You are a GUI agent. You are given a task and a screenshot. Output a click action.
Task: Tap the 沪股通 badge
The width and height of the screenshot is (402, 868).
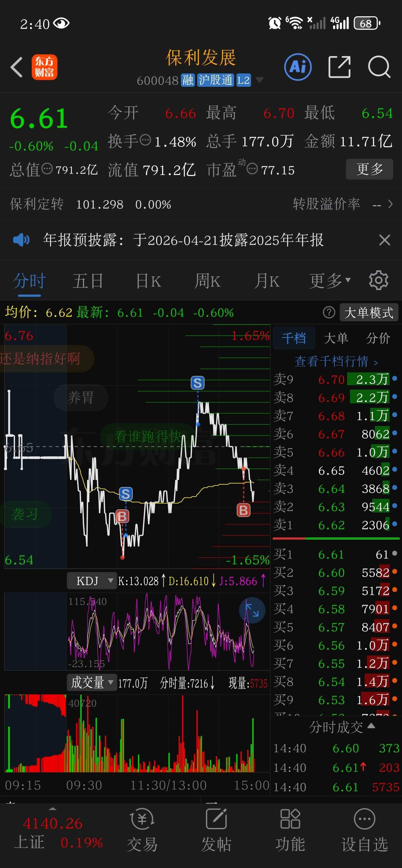(215, 80)
